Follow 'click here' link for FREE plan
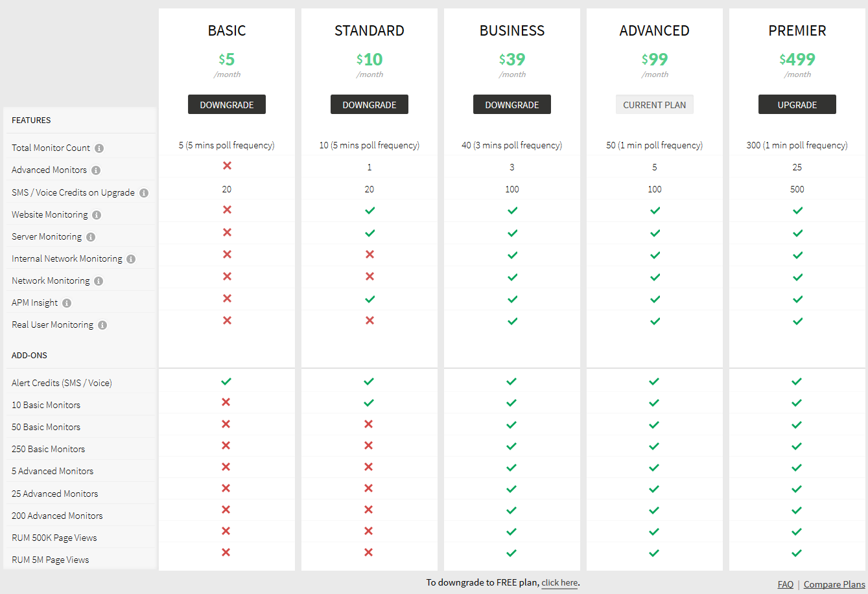The image size is (868, 594). click(x=559, y=583)
